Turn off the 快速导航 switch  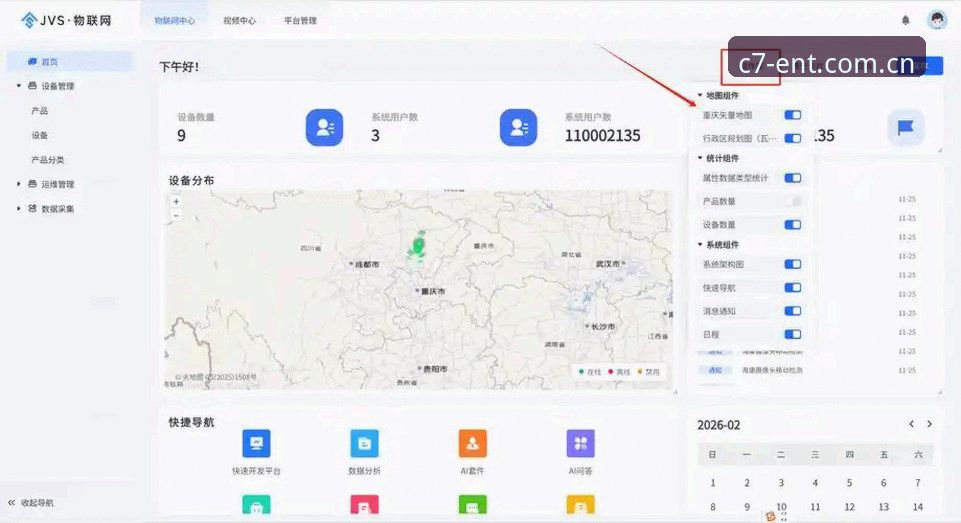792,288
